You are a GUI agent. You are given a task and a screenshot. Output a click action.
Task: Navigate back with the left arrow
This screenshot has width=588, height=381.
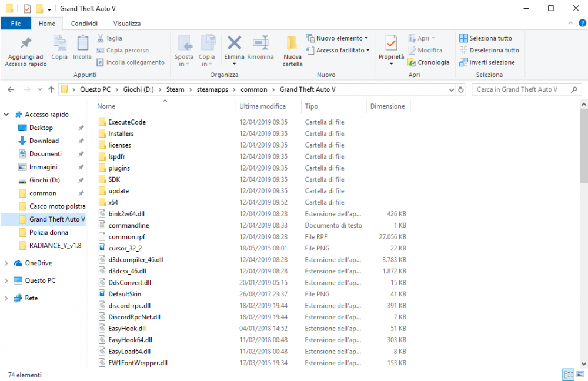click(x=11, y=89)
